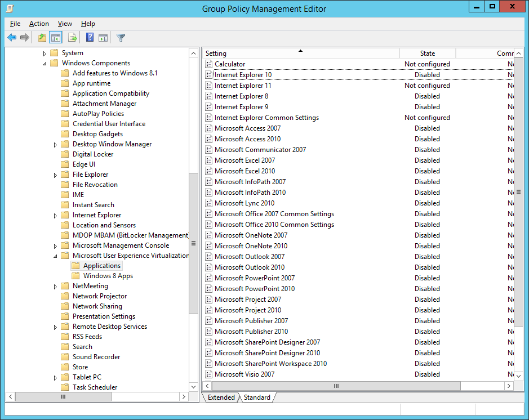Viewport: 529px width, 420px height.
Task: Sort list by the State column header
Action: coord(428,53)
